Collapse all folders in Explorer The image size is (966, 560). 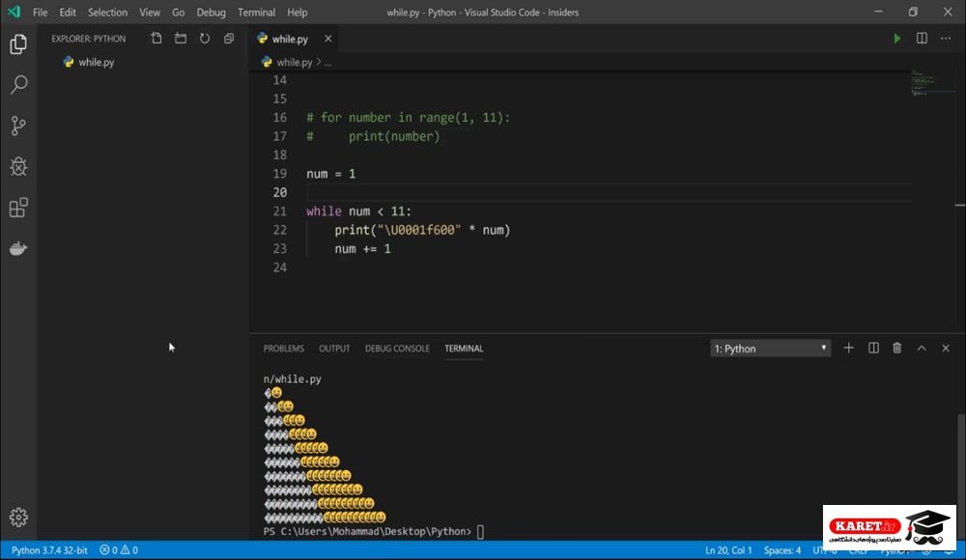(229, 39)
